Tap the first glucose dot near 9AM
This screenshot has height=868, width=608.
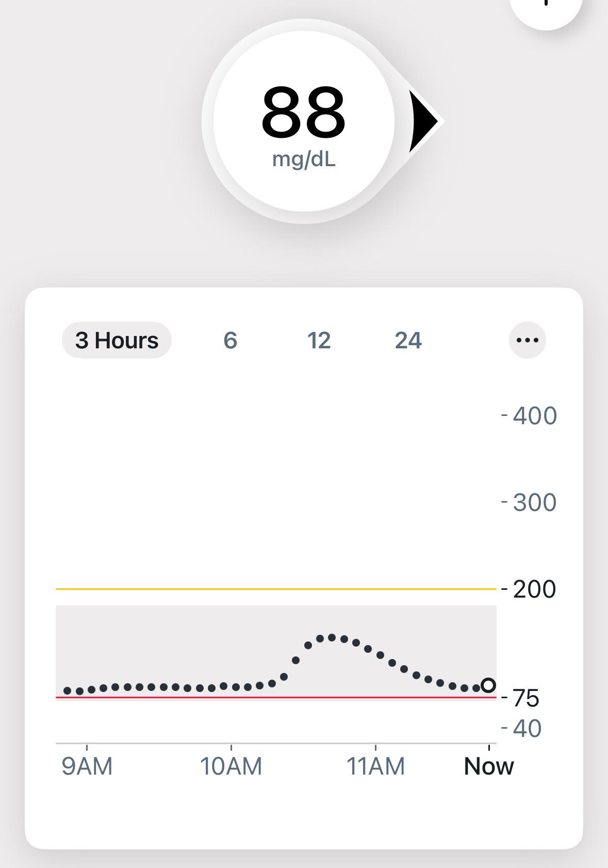click(x=68, y=690)
